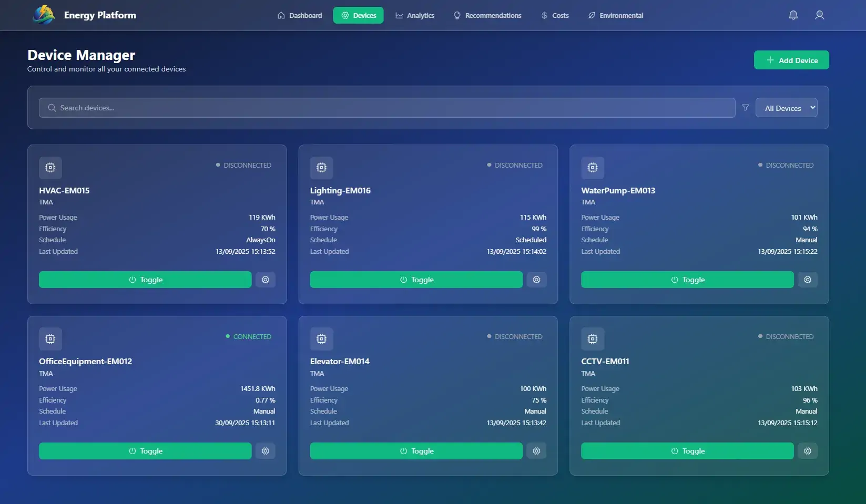Go to the Dashboard tab

[x=300, y=15]
